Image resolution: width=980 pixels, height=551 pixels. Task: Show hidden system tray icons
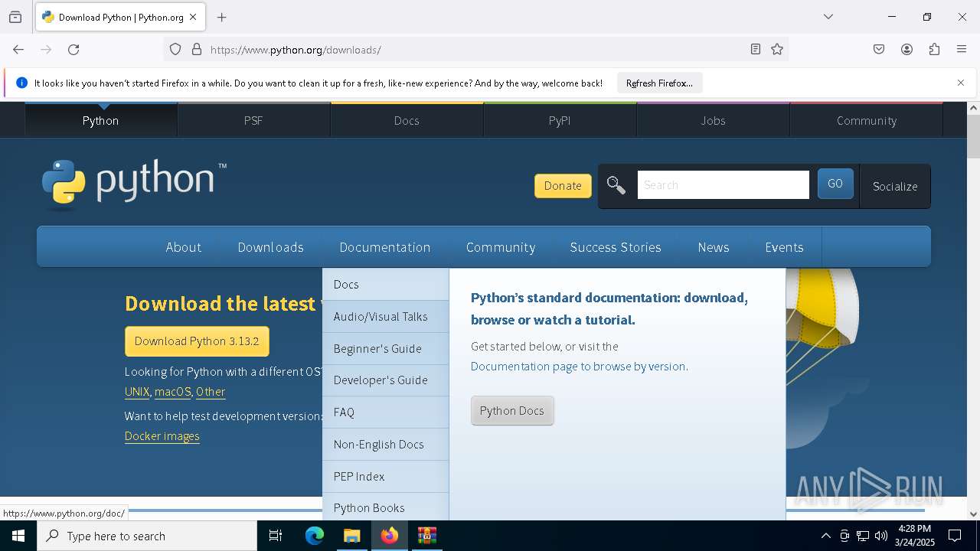pos(825,536)
